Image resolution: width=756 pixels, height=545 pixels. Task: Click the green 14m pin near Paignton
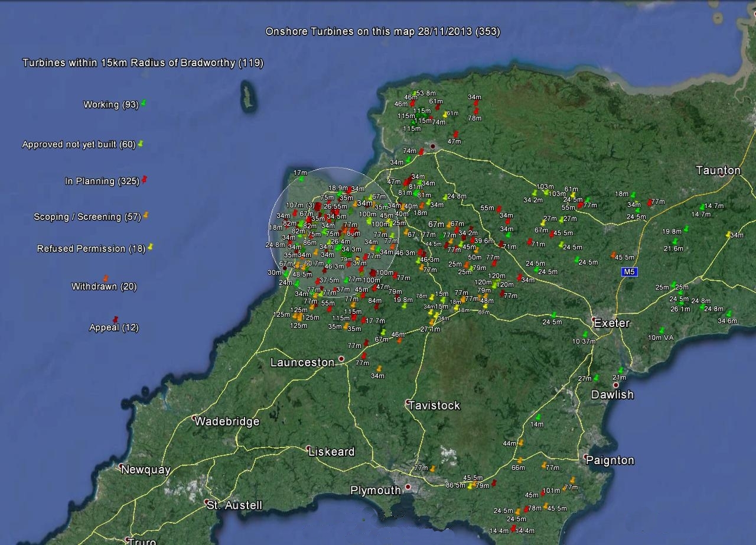coord(537,417)
